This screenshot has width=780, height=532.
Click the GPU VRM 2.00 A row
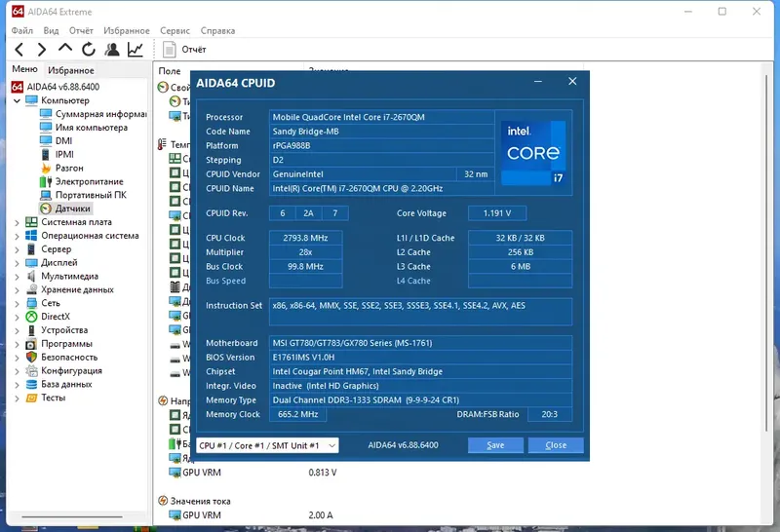click(252, 515)
